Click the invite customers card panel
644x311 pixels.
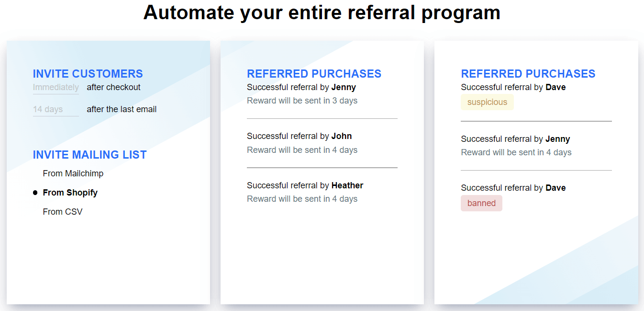(108, 259)
